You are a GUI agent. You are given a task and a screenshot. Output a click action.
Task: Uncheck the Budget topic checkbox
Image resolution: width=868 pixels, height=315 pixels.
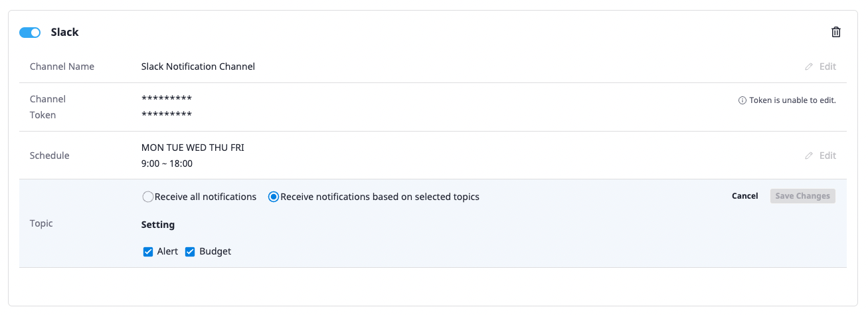click(190, 252)
